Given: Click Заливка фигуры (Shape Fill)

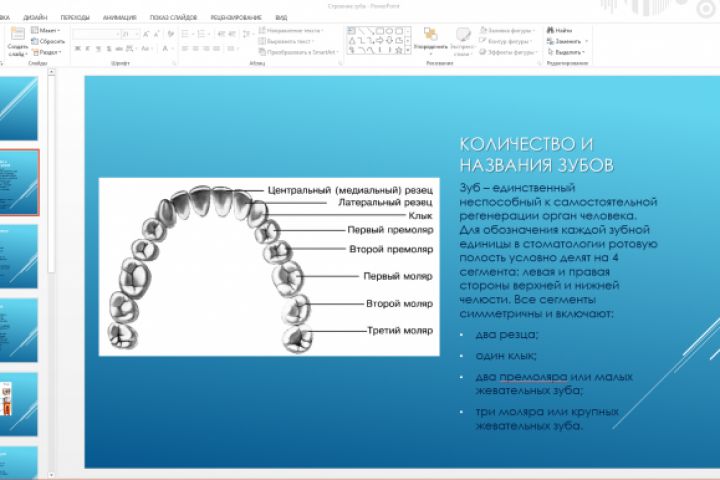Looking at the screenshot, I should 507,30.
